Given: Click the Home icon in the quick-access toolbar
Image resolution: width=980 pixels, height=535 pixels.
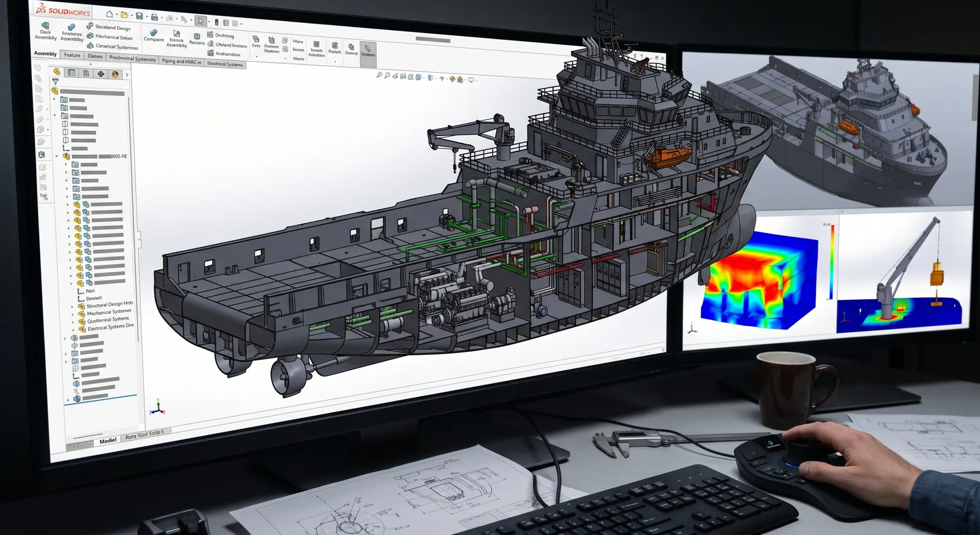Looking at the screenshot, I should pyautogui.click(x=110, y=14).
